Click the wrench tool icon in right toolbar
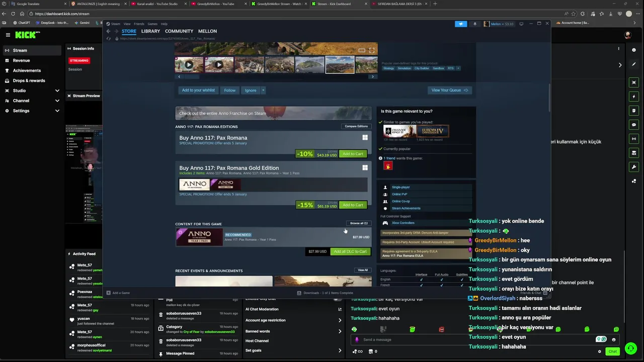 coord(634,167)
